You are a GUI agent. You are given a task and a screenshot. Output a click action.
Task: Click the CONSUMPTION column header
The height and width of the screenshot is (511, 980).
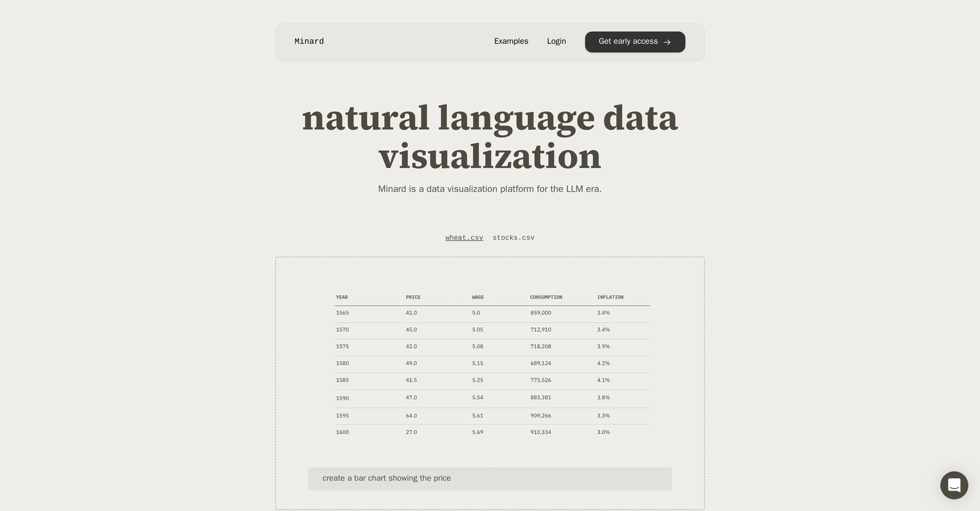(546, 297)
